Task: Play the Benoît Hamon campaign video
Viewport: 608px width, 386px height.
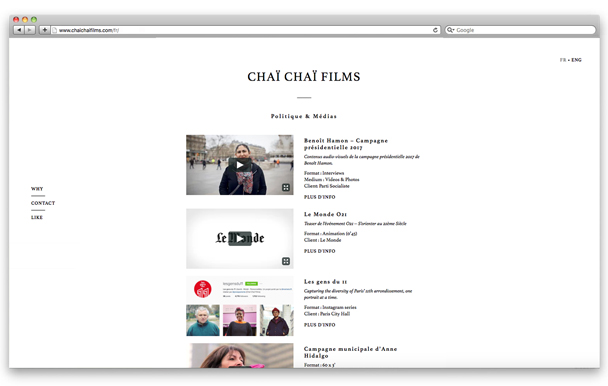Action: click(x=240, y=165)
